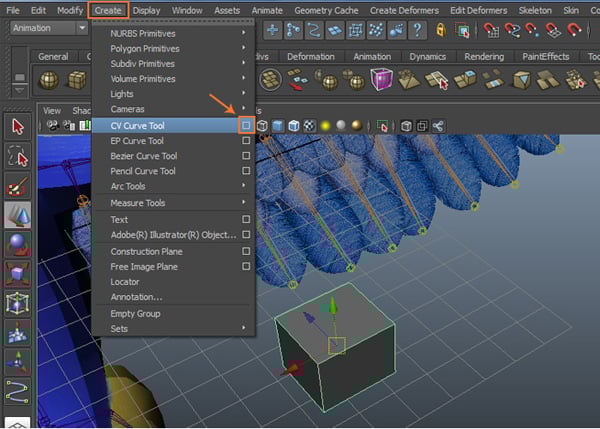Click the magenta cube shelf icon
Image resolution: width=600 pixels, height=429 pixels.
click(x=381, y=79)
